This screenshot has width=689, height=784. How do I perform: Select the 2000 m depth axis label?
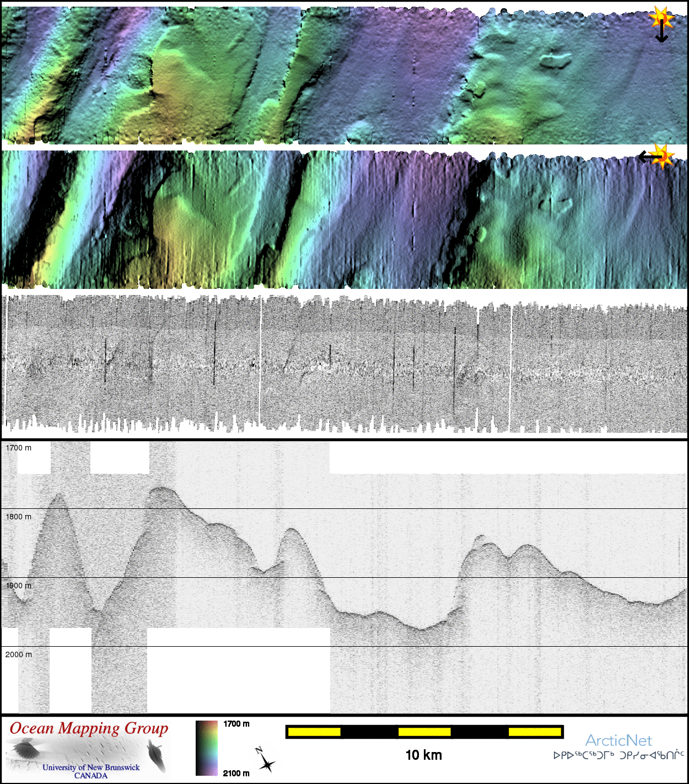[19, 654]
